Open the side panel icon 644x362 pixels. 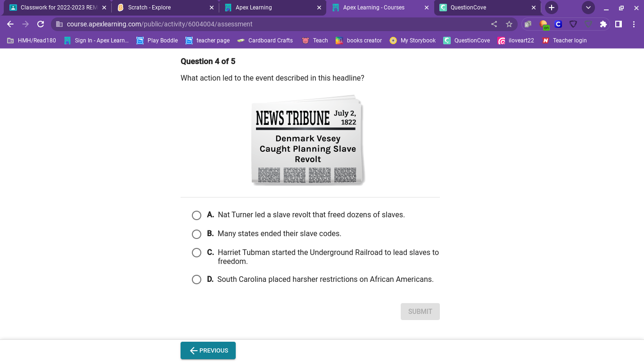click(619, 24)
